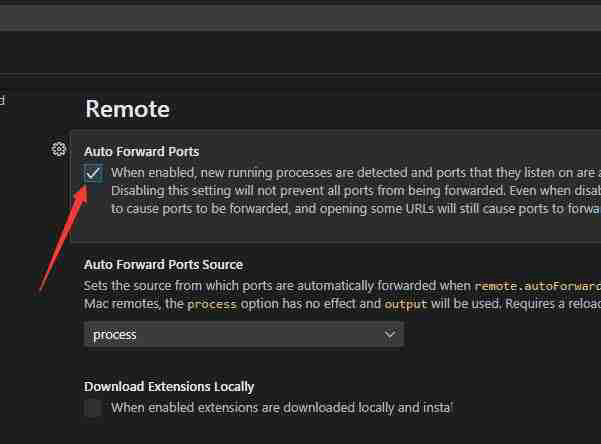Click the 'process' value in the combo box

point(115,335)
